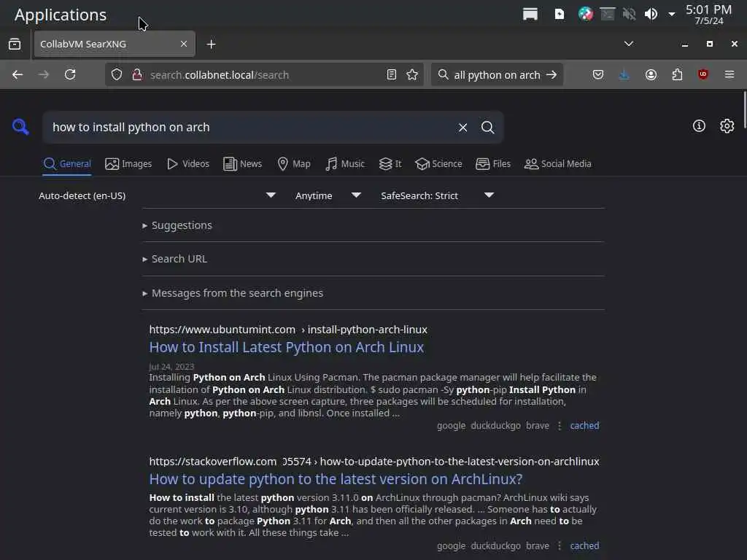
Task: Clear the search query with the X icon
Action: 462,127
